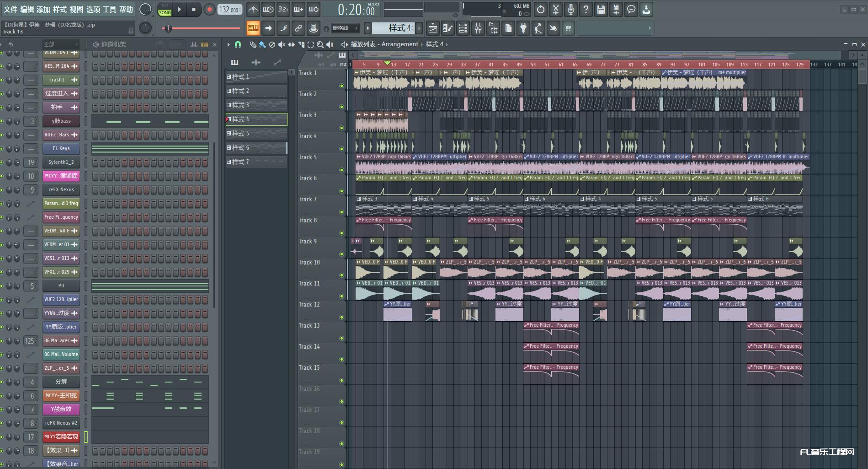Open the 全部 channel filter dropdown

[x=60, y=44]
